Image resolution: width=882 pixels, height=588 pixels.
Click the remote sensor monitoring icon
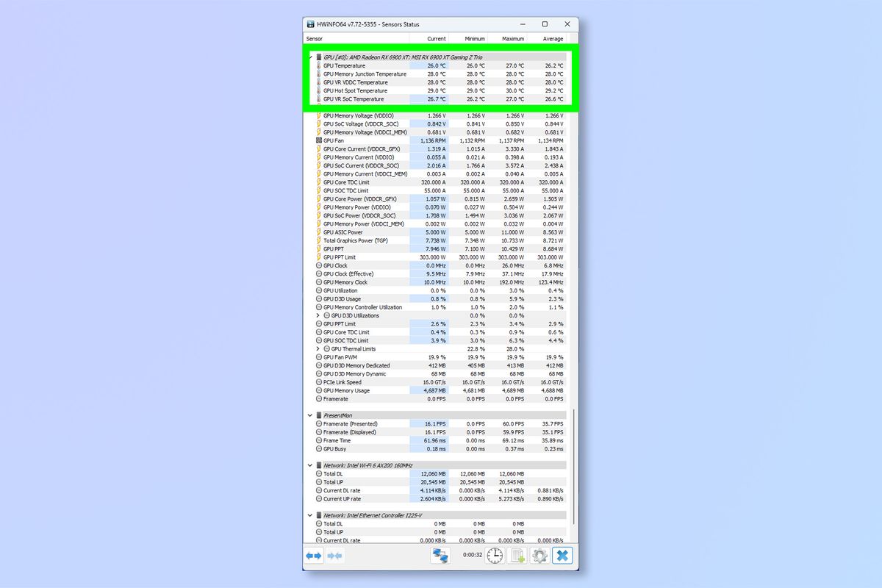click(440, 556)
